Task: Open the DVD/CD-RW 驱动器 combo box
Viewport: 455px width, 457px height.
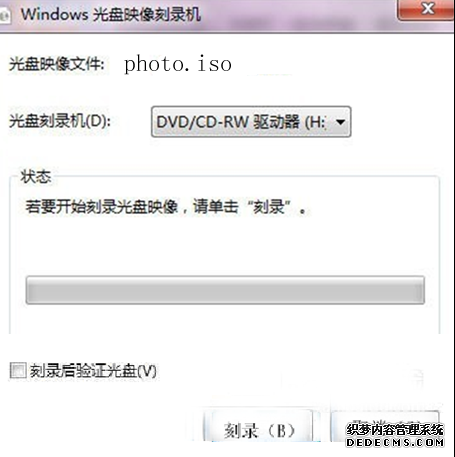Action: (x=251, y=122)
